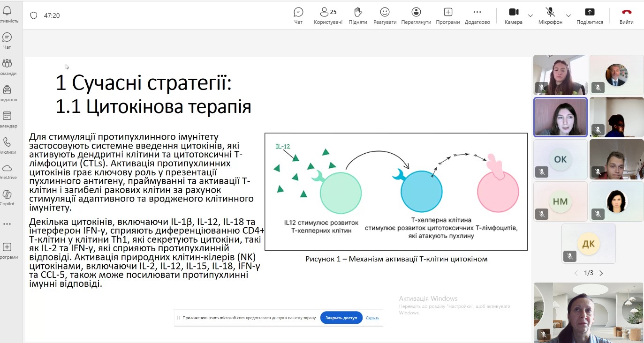Click the Поділитися share screen icon
The width and height of the screenshot is (644, 343).
coord(590,13)
